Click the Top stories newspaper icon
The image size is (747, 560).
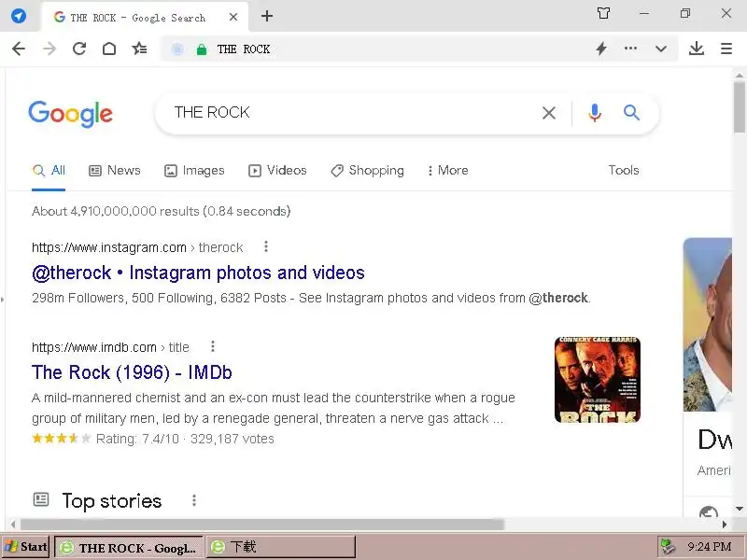41,499
